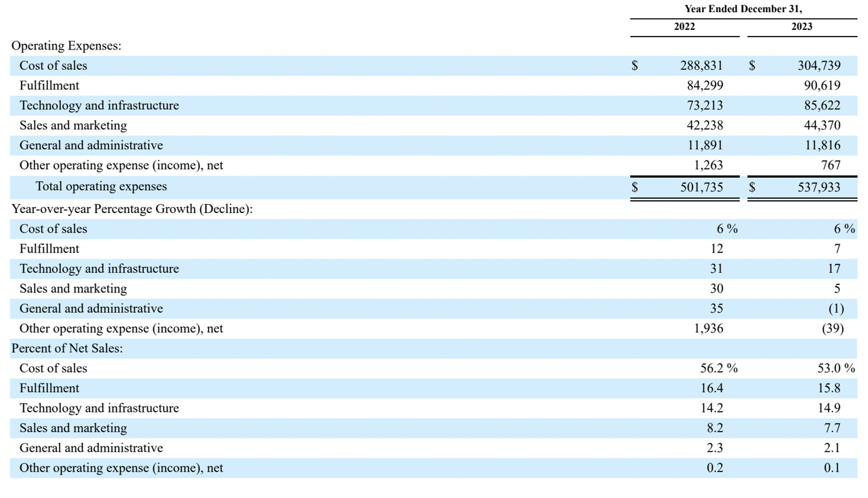Select General and administrative decline (1)
This screenshot has height=498, width=868.
pyautogui.click(x=836, y=309)
